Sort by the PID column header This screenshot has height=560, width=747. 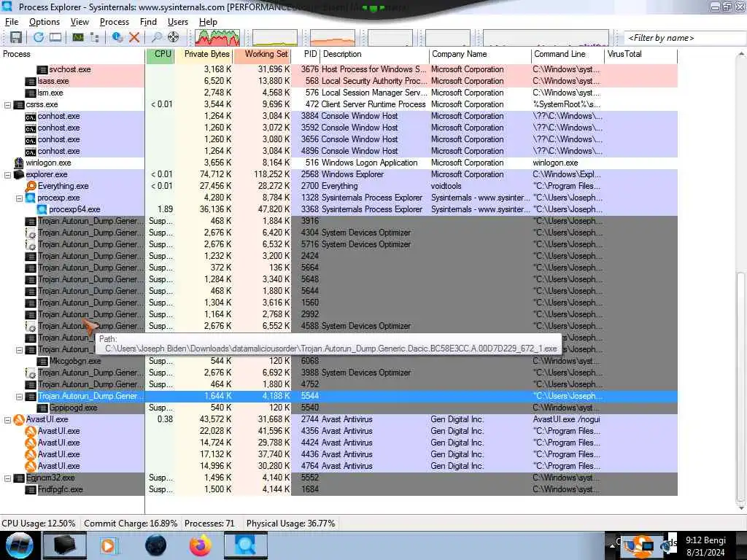point(306,54)
